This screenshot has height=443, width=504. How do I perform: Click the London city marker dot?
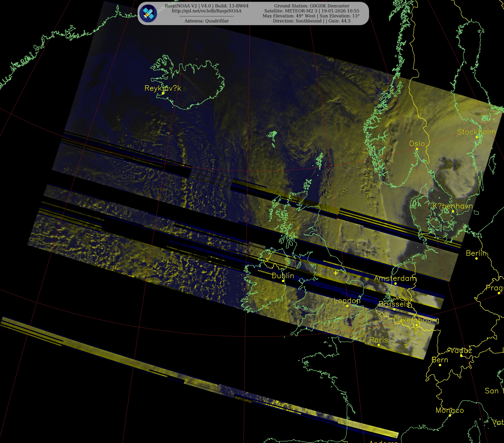(347, 306)
